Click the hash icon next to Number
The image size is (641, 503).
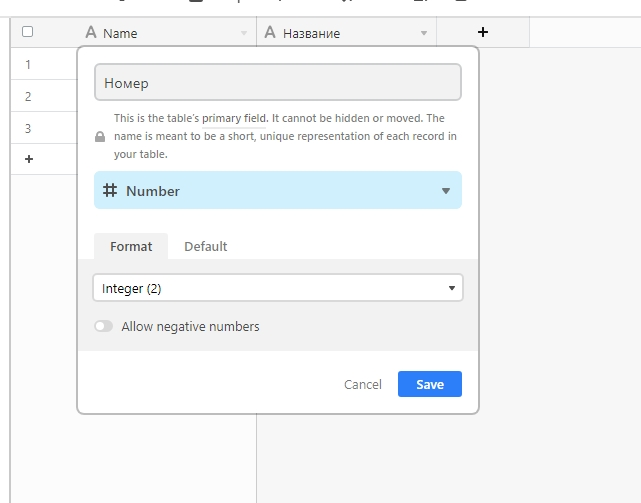click(110, 191)
